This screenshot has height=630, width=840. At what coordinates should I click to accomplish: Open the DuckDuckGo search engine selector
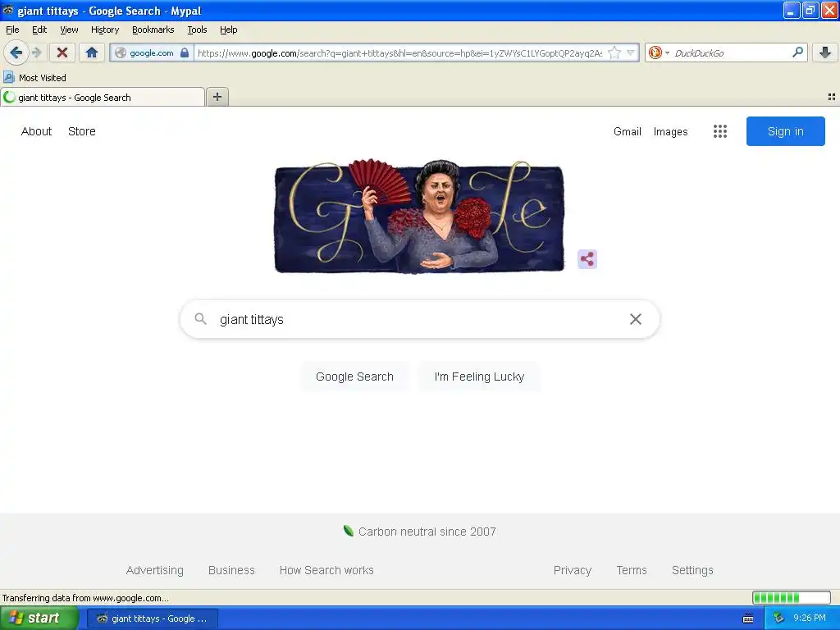point(659,52)
